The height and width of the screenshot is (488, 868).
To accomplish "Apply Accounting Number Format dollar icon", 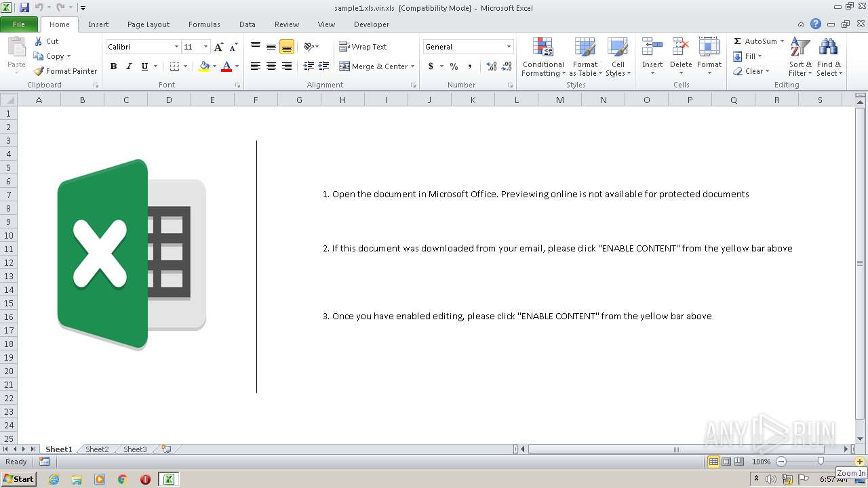I will 431,66.
